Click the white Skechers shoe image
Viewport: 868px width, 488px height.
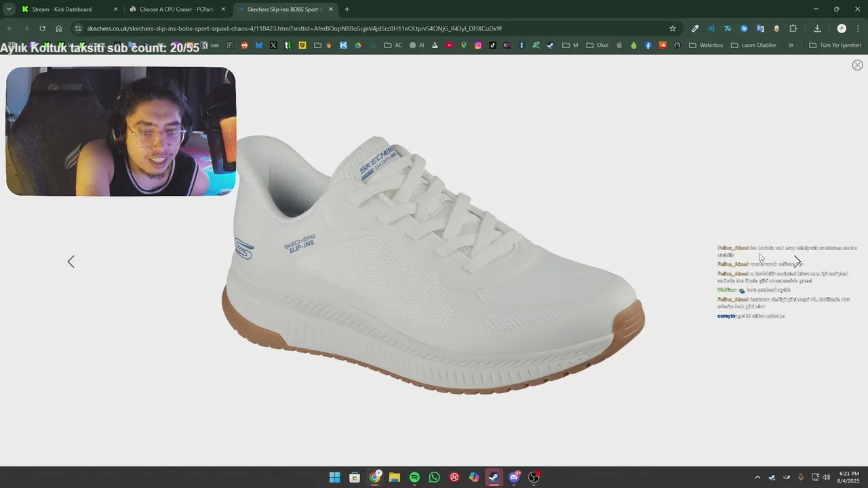(433, 264)
